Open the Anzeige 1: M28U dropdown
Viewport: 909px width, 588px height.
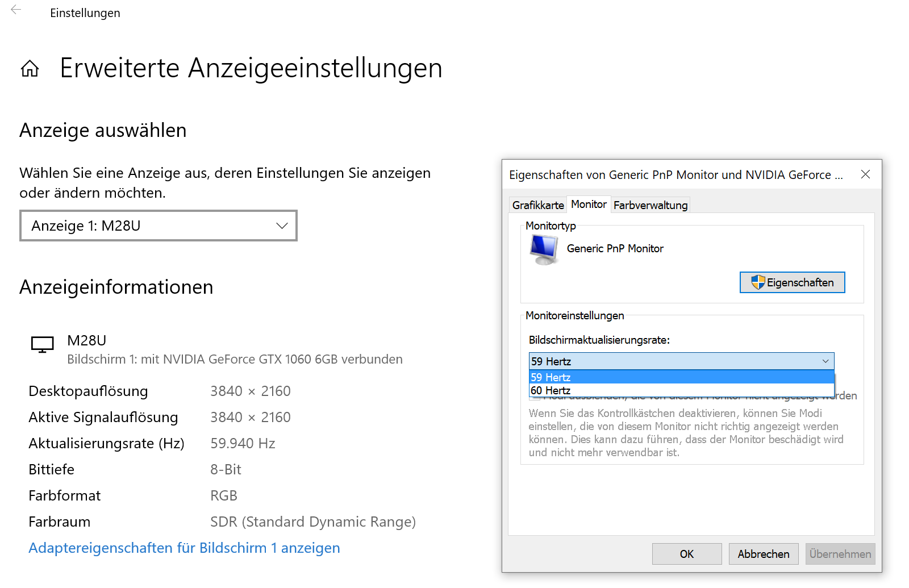(159, 226)
